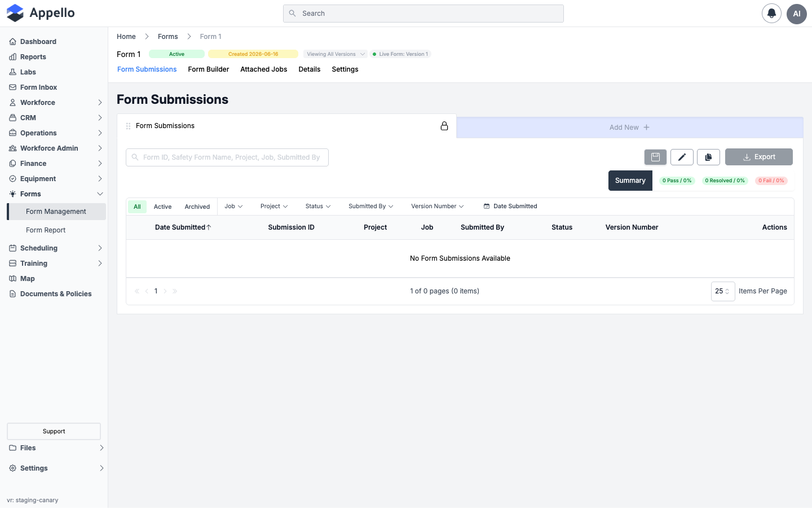Go to previous page arrow in pagination
Viewport: 812px width, 518px height.
147,291
